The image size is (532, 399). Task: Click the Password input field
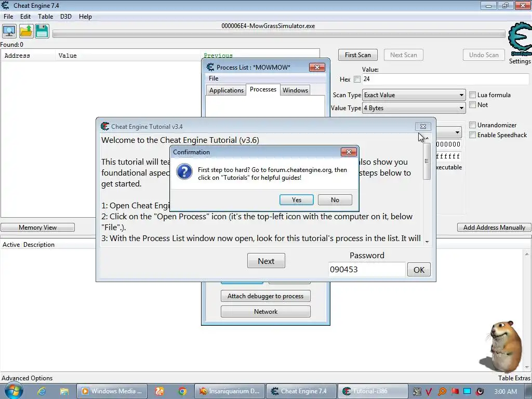pos(367,270)
